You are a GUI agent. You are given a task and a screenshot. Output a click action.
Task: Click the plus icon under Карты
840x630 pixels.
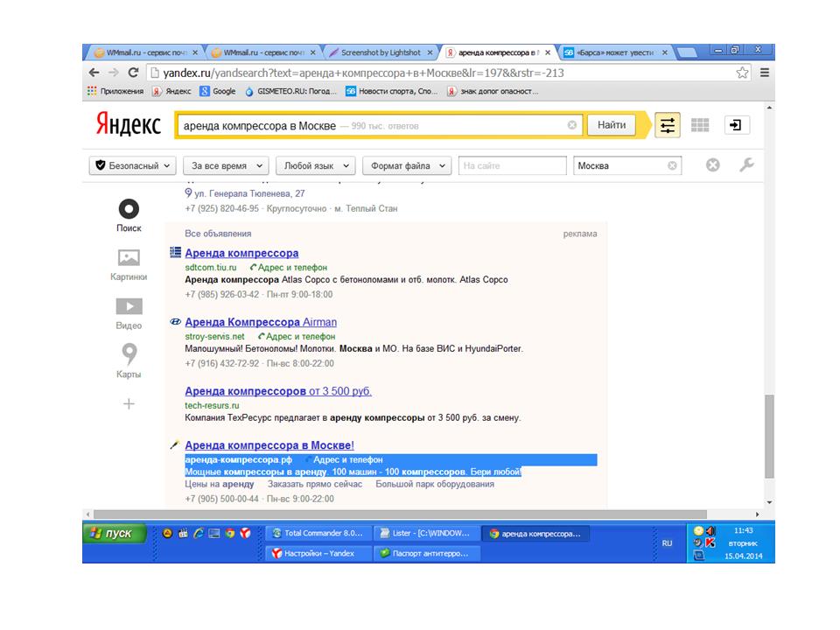coord(129,403)
